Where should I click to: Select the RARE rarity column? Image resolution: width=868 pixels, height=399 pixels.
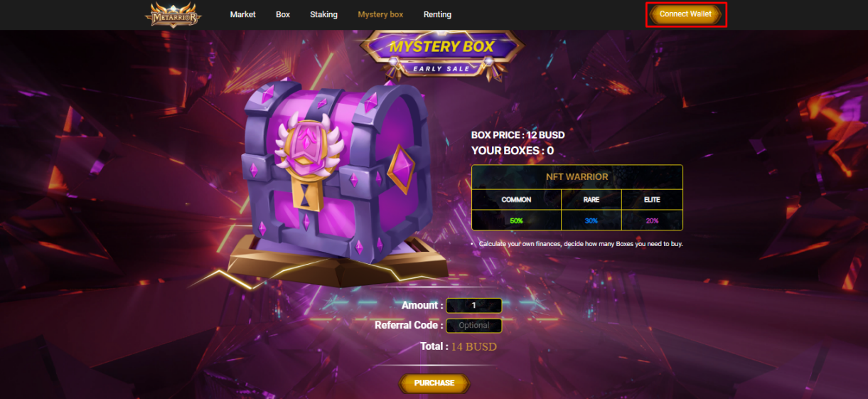tap(591, 200)
